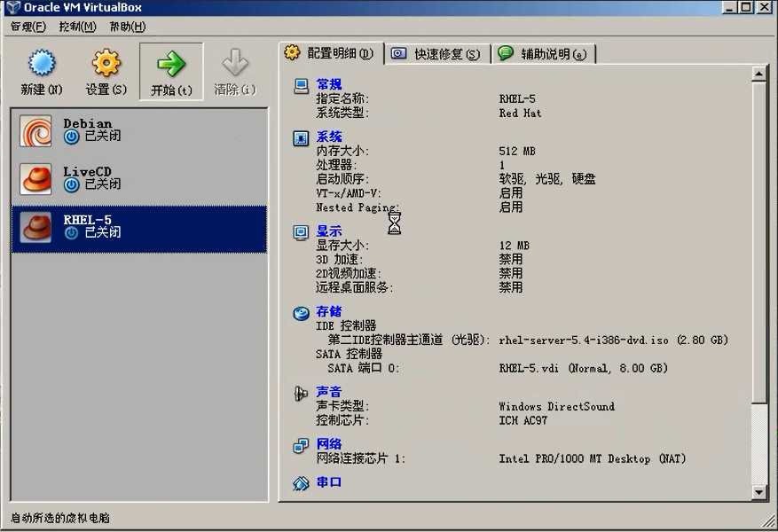The width and height of the screenshot is (778, 532).
Task: Click power state icon under LiveCD
Action: pyautogui.click(x=72, y=184)
